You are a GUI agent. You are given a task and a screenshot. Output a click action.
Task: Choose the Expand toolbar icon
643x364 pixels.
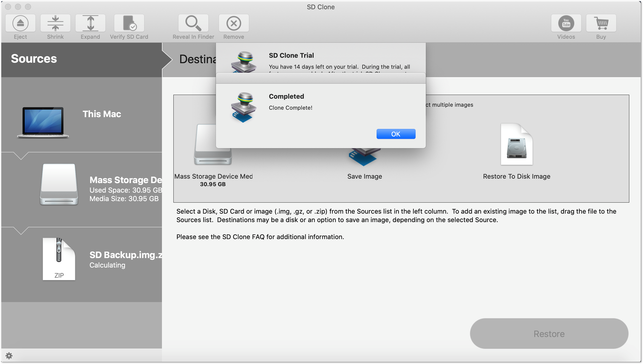(x=90, y=23)
